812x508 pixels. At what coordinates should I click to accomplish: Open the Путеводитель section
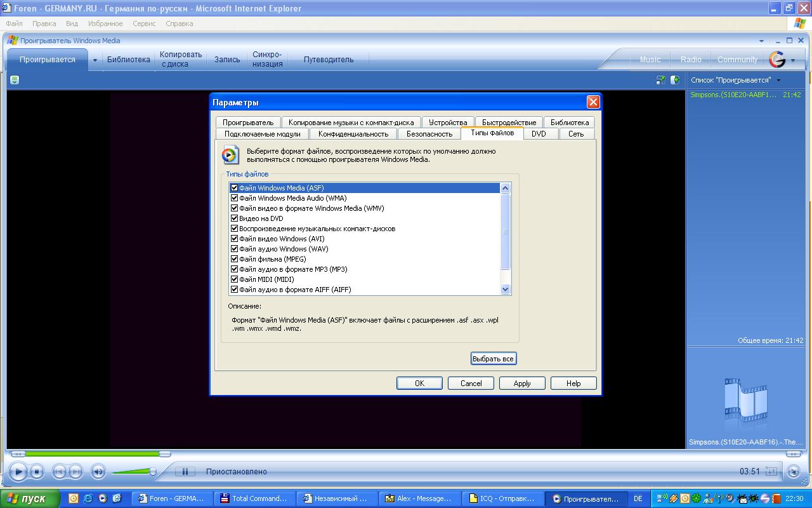(329, 60)
